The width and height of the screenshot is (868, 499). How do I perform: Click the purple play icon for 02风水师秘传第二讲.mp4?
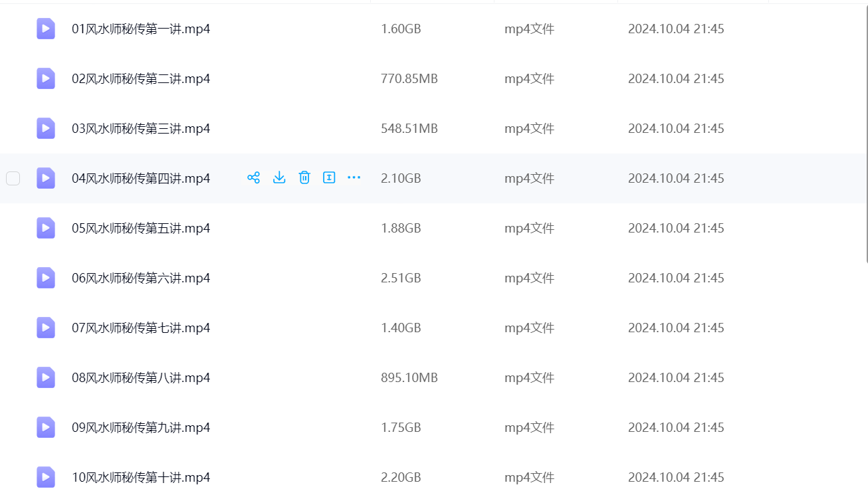pos(46,78)
